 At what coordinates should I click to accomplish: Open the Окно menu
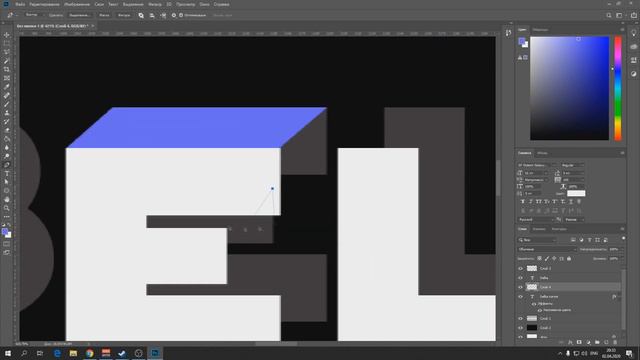point(204,4)
